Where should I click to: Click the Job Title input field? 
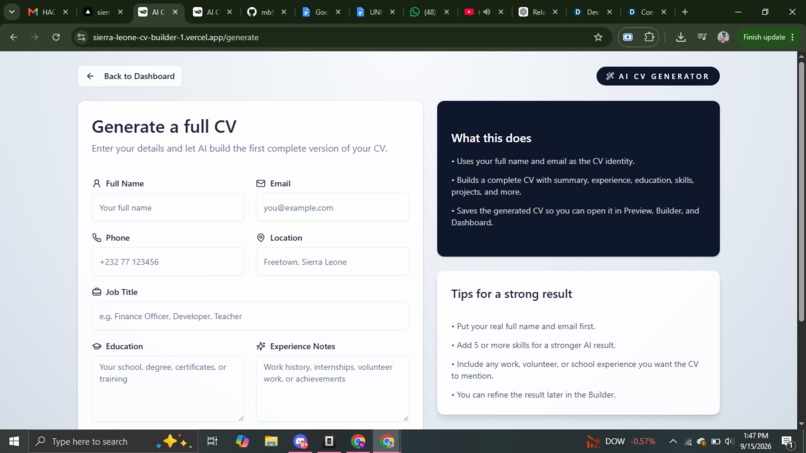point(250,316)
